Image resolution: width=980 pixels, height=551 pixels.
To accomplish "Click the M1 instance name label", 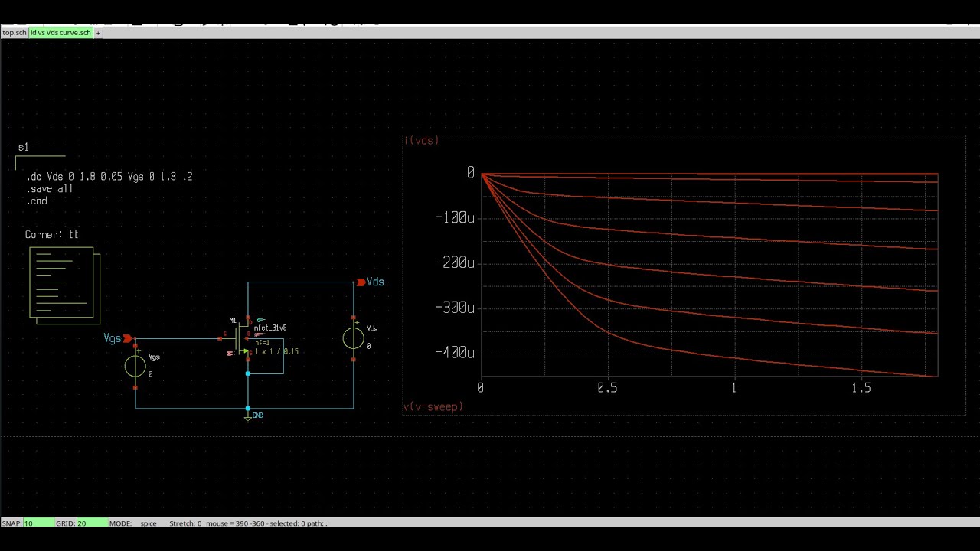I will [233, 321].
